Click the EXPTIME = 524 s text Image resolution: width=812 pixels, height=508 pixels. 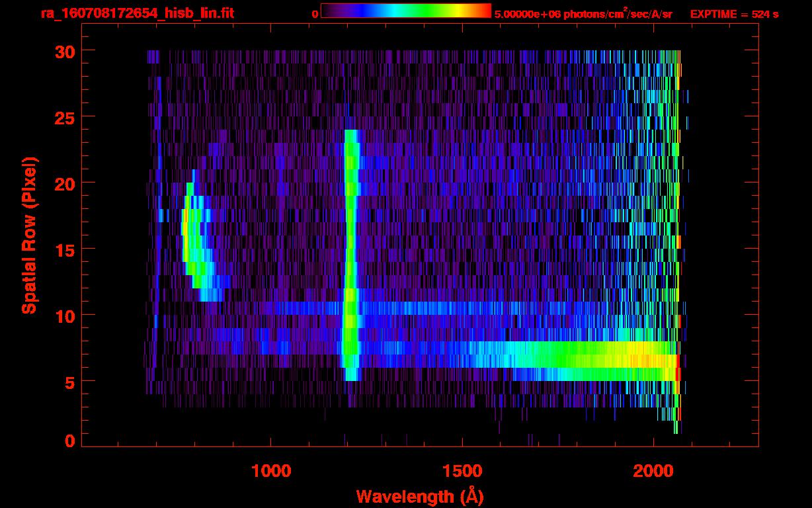[x=734, y=14]
